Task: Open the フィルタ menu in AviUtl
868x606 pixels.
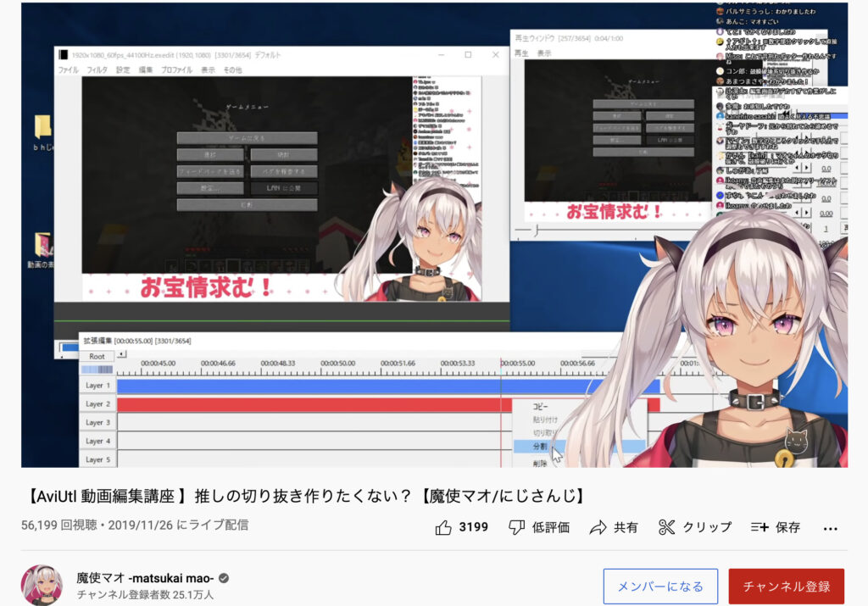Action: coord(97,69)
